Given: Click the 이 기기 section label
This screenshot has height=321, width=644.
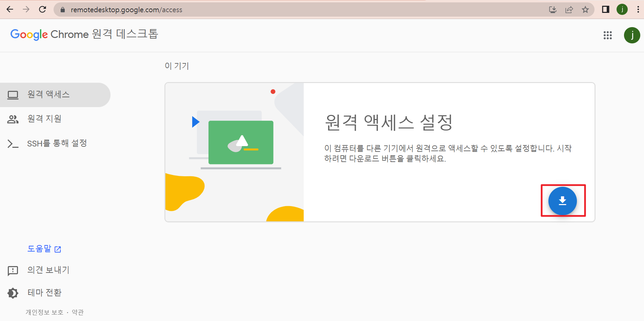Looking at the screenshot, I should coord(177,66).
